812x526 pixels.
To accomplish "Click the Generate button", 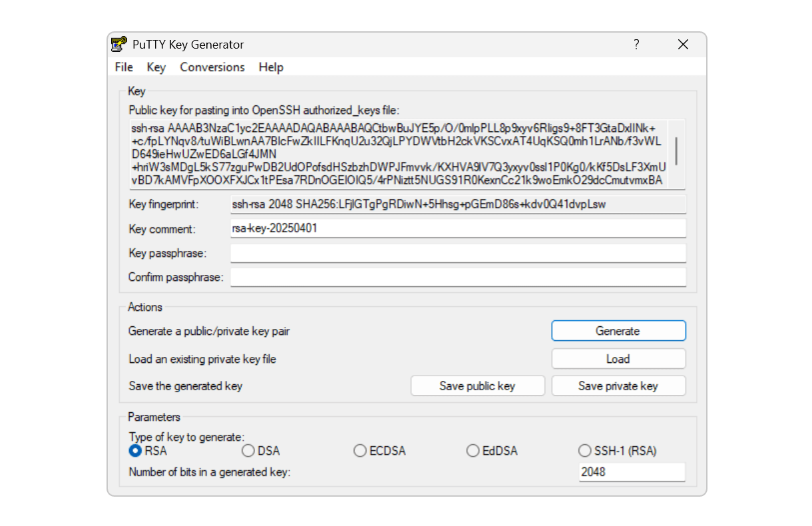I will [618, 331].
